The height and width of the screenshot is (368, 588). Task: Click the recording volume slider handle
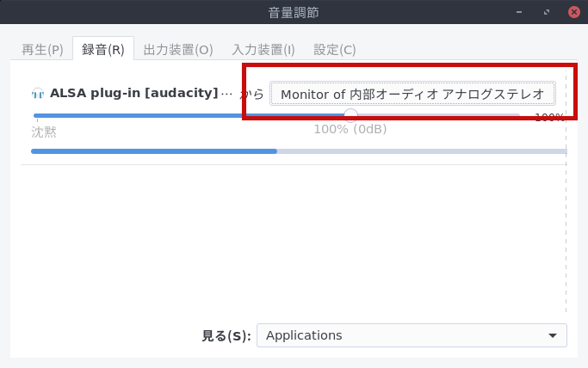[x=350, y=115]
